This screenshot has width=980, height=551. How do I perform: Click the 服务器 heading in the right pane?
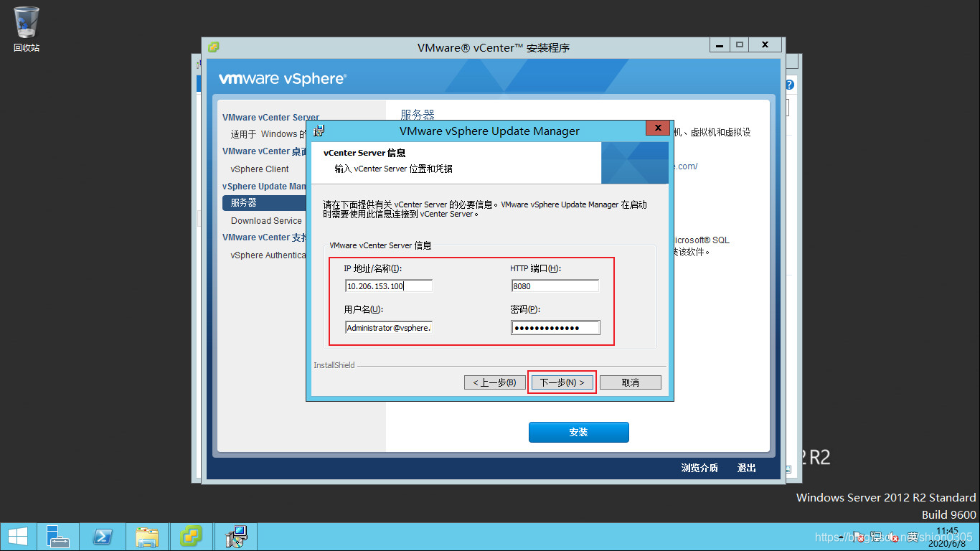pyautogui.click(x=418, y=115)
